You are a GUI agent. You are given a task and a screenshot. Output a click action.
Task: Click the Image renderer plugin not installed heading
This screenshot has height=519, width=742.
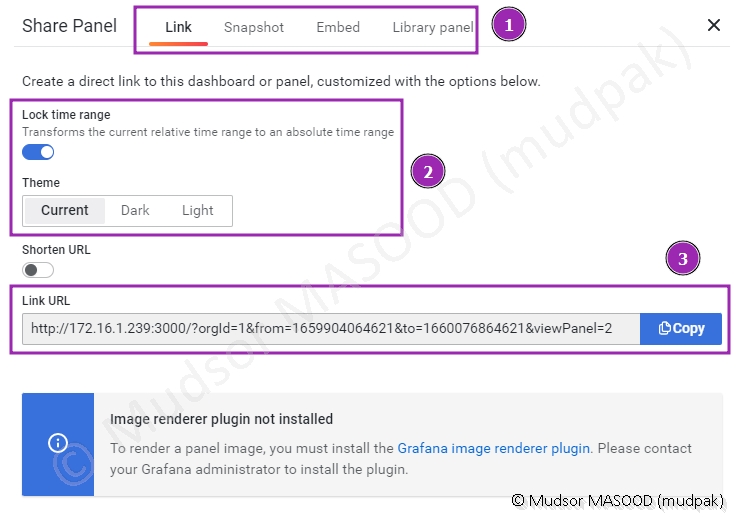click(221, 419)
